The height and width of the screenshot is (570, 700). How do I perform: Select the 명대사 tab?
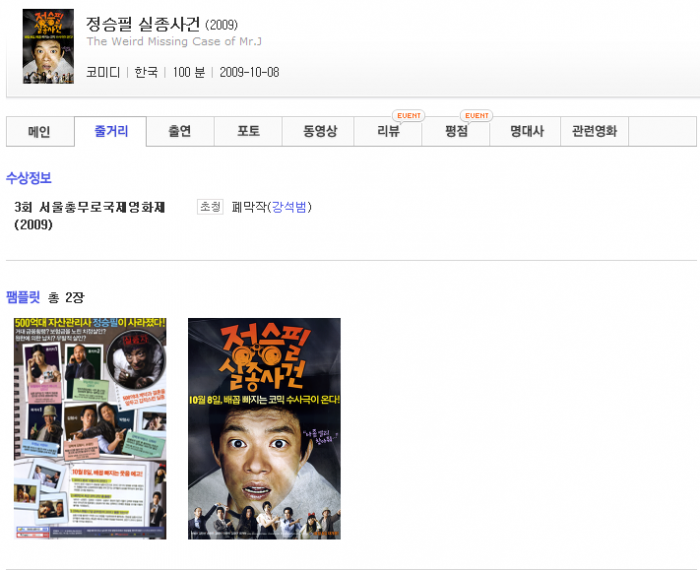527,132
